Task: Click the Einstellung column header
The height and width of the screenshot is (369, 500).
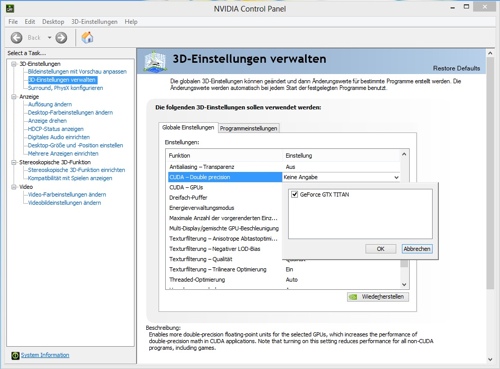Action: [341, 156]
